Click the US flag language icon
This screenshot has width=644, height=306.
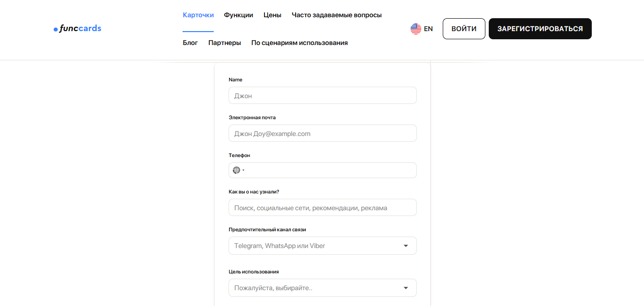point(415,28)
